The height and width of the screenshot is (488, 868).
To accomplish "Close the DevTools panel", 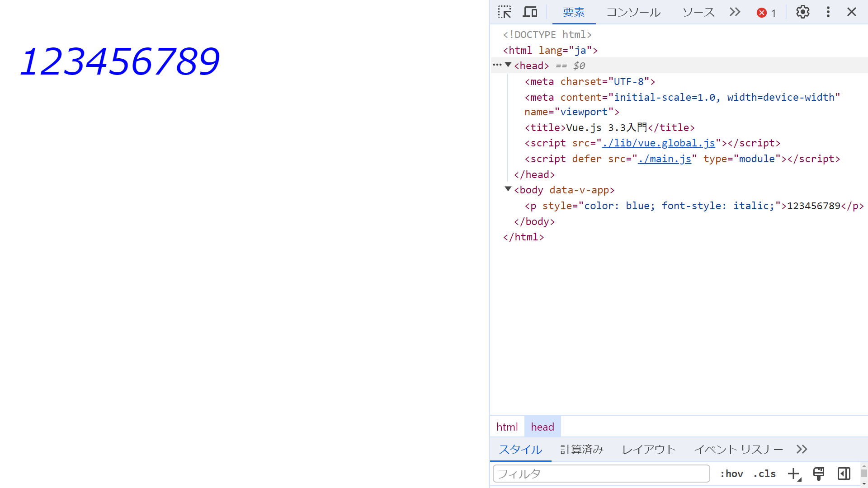I will (851, 12).
